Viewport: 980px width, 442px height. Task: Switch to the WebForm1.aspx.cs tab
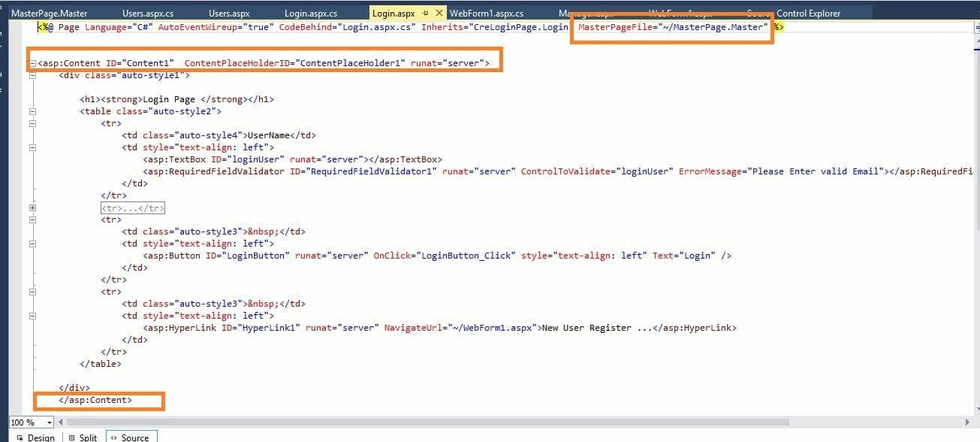pos(487,14)
